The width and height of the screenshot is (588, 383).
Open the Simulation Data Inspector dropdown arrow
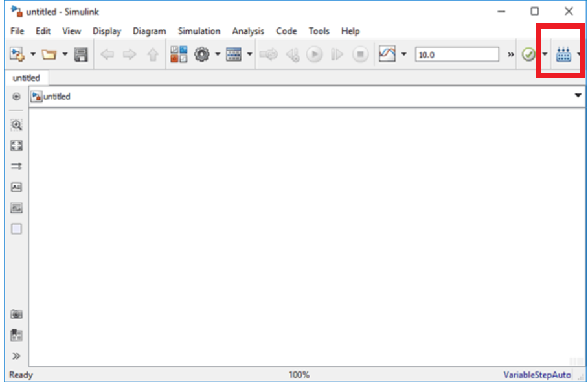tap(404, 55)
